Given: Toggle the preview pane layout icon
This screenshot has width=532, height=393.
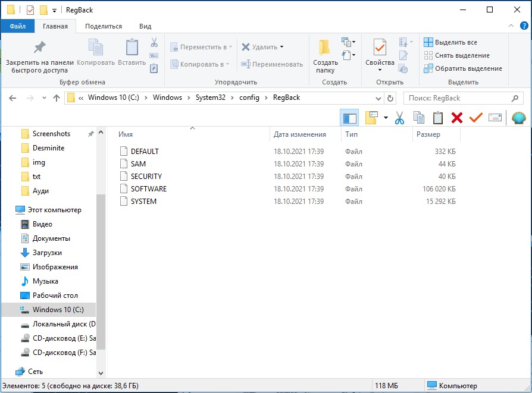Looking at the screenshot, I should click(x=350, y=118).
